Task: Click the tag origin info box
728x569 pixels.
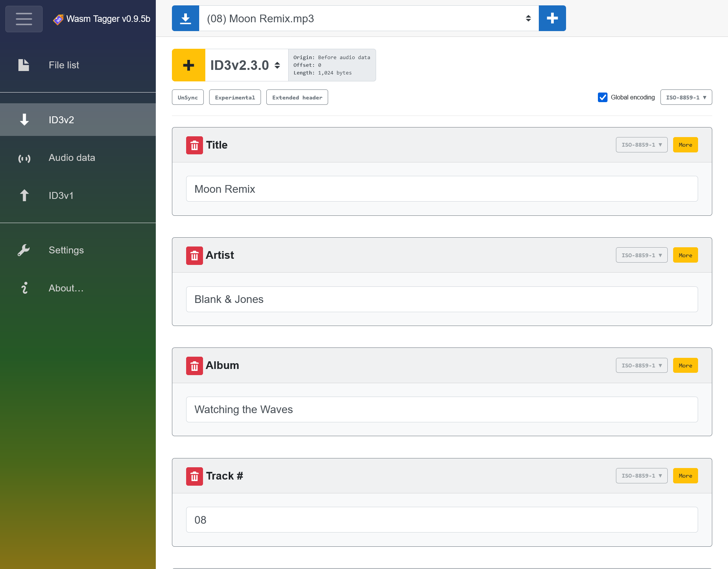Action: [332, 65]
